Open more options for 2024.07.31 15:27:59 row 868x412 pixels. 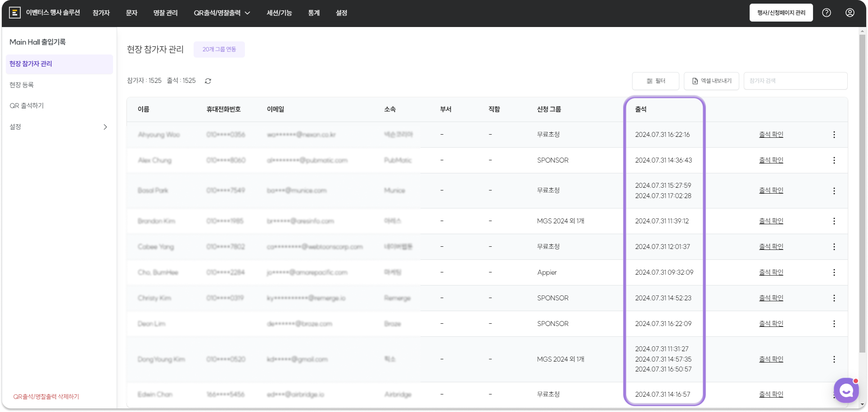[x=834, y=191]
